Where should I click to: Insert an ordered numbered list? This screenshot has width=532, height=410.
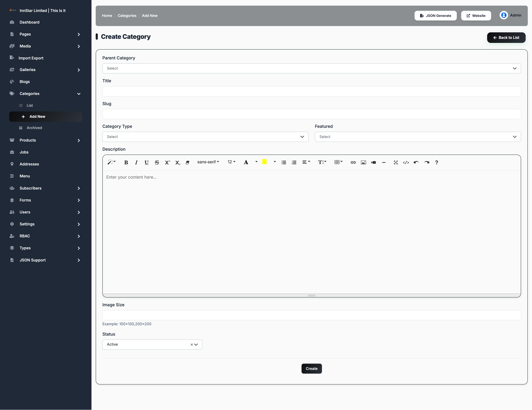click(x=294, y=162)
